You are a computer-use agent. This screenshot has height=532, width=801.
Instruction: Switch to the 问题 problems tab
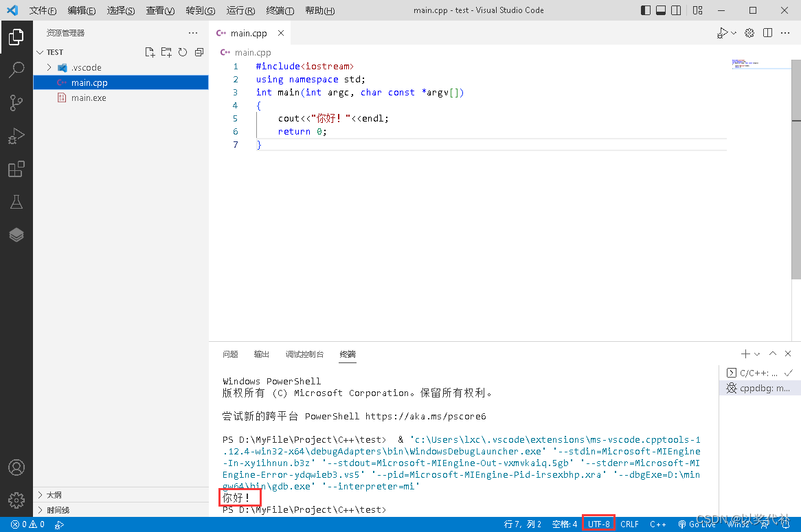pyautogui.click(x=230, y=354)
